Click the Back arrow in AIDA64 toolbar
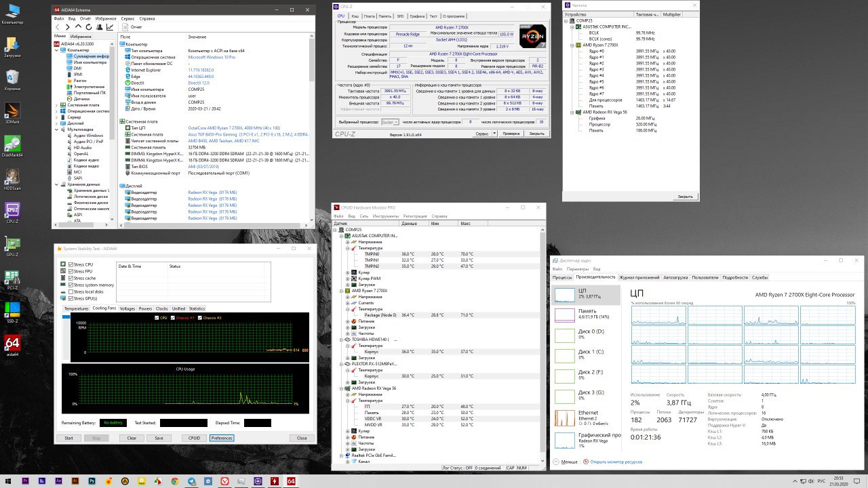The image size is (868, 488). pyautogui.click(x=59, y=27)
